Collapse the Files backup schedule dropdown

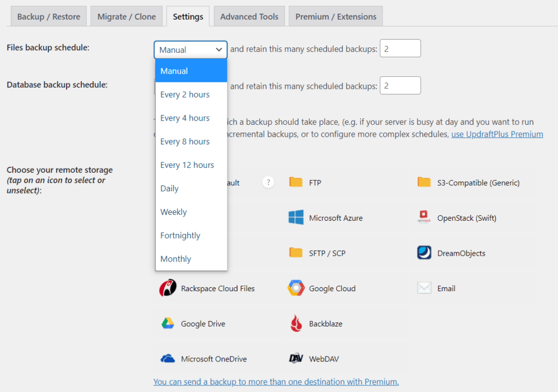tap(190, 50)
